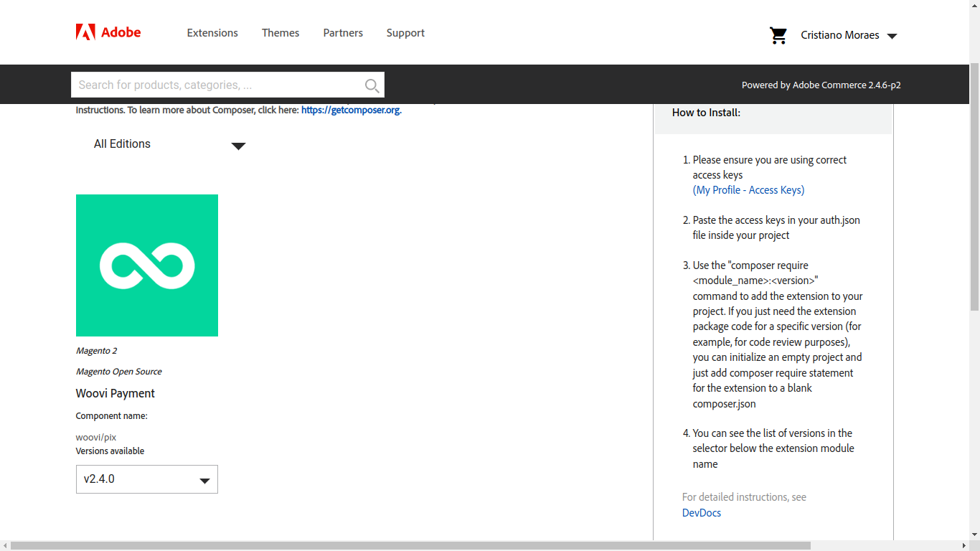
Task: Open the All Editions dropdown
Action: click(x=169, y=144)
